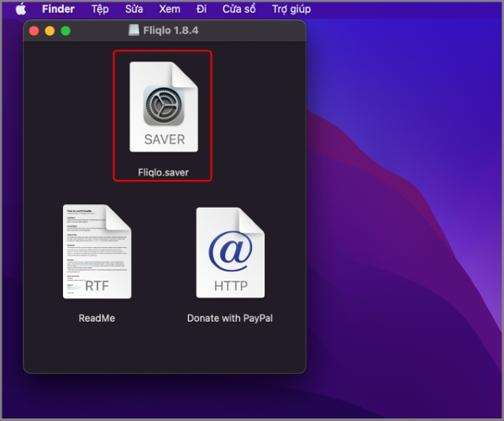Select the Donate with PayPal HTTP icon
Image resolution: width=504 pixels, height=421 pixels.
click(230, 252)
